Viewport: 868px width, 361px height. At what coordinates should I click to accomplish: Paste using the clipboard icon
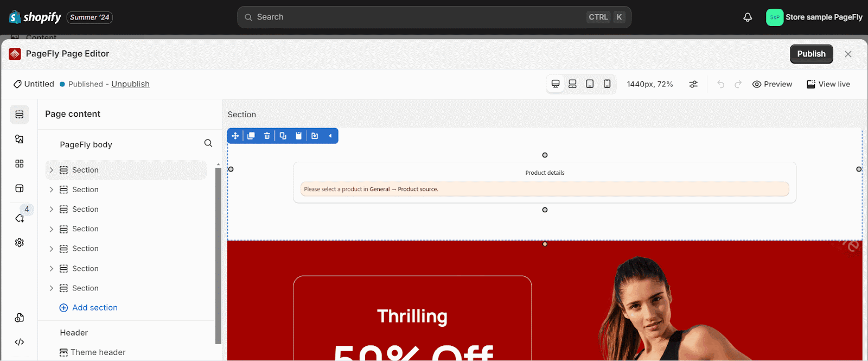pos(298,136)
